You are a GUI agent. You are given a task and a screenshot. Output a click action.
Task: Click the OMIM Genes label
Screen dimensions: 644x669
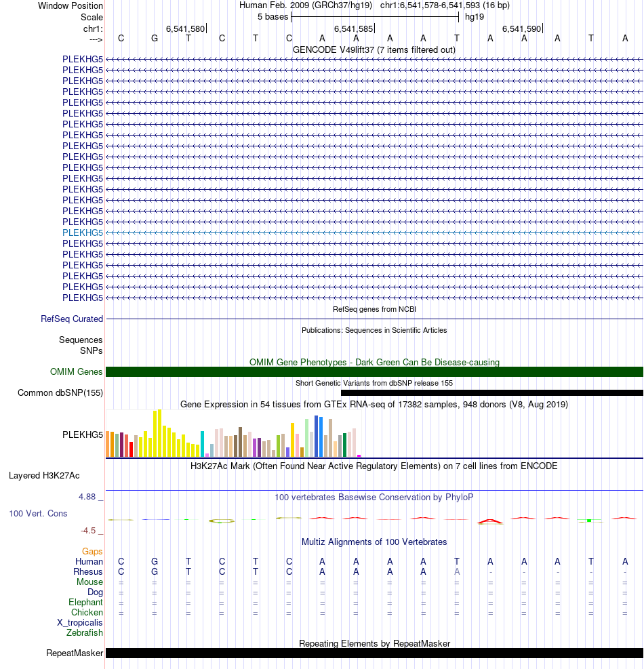click(77, 372)
